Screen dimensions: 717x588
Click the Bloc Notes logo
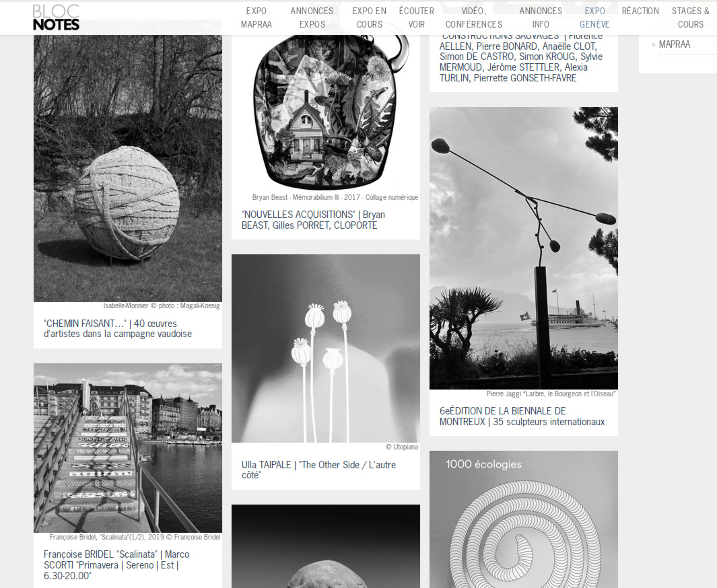57,17
